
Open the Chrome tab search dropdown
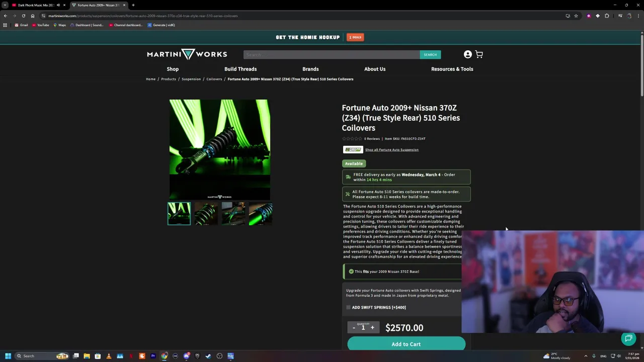tap(5, 5)
